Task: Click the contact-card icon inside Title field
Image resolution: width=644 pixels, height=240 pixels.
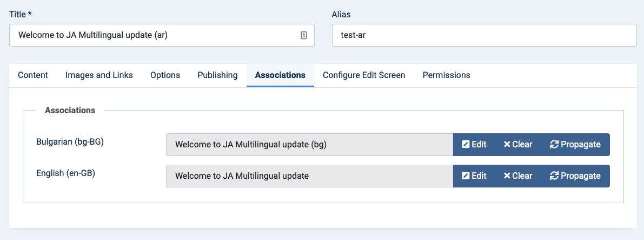Action: (x=304, y=35)
